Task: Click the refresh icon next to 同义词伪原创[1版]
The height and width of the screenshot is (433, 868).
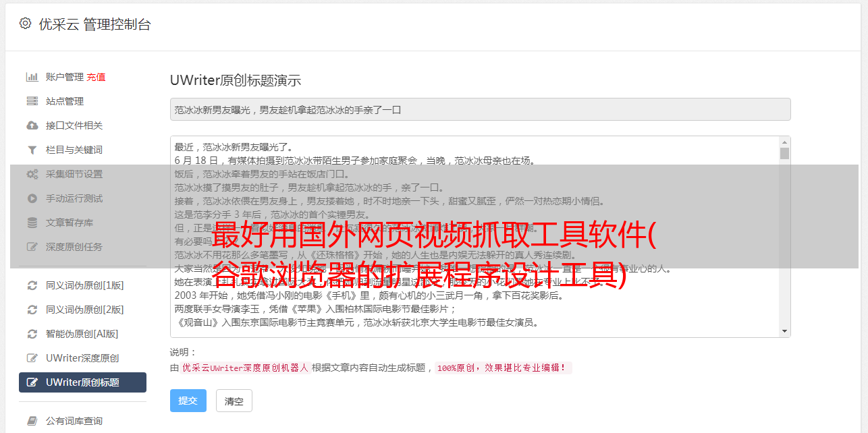Action: click(x=32, y=285)
